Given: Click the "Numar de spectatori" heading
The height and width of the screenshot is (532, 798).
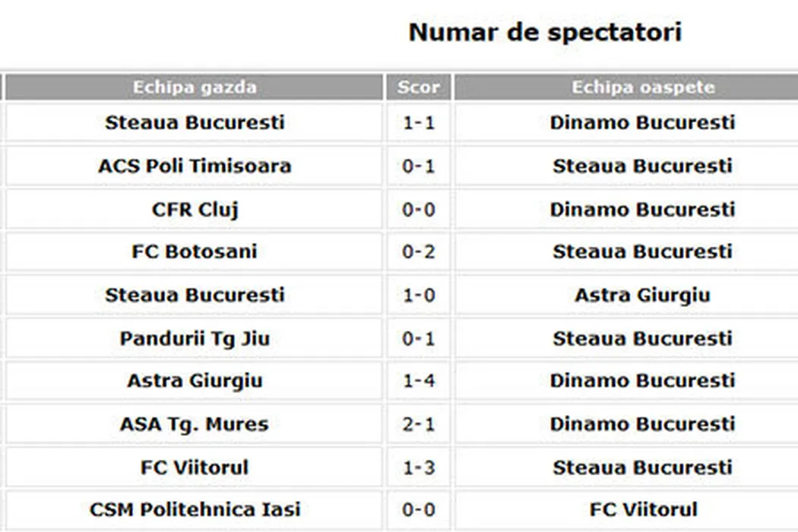Looking at the screenshot, I should point(544,33).
